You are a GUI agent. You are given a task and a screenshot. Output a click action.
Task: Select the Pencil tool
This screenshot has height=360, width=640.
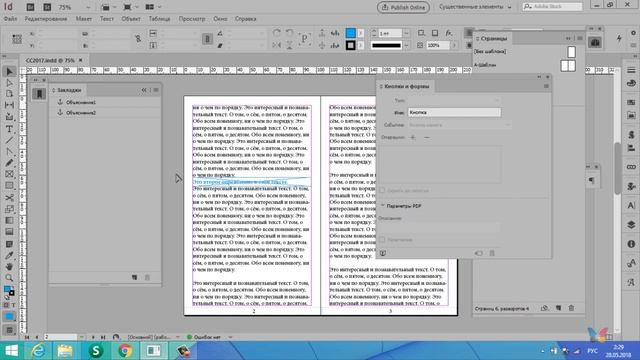pyautogui.click(x=9, y=163)
